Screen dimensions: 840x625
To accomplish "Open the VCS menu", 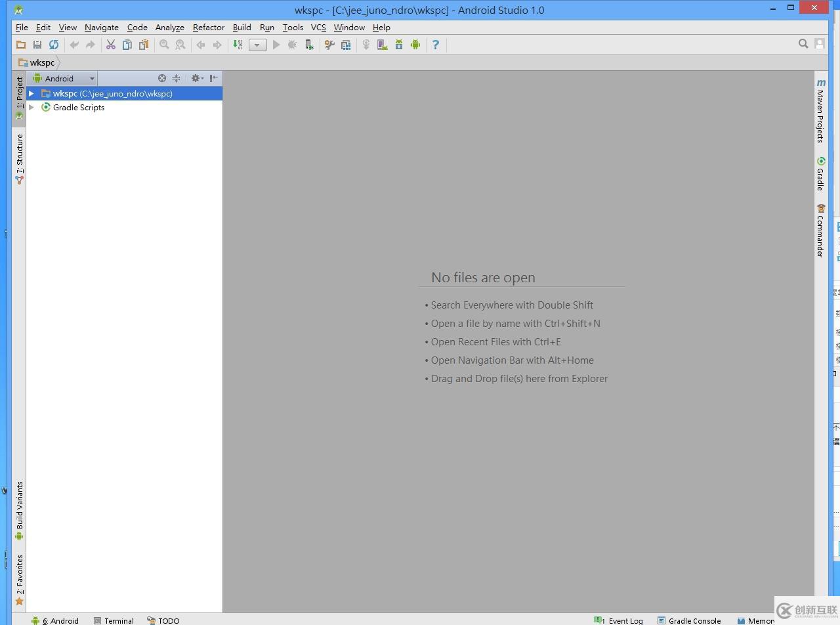I will [318, 28].
